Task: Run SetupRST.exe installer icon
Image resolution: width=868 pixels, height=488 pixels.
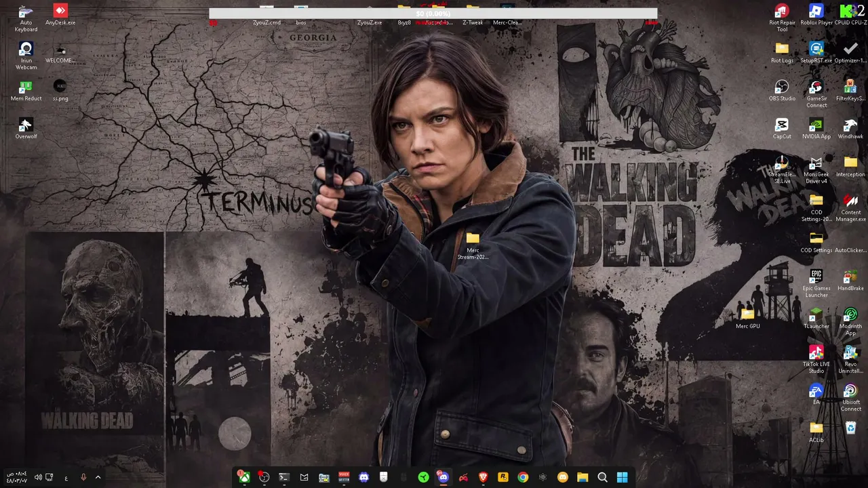Action: click(x=816, y=53)
